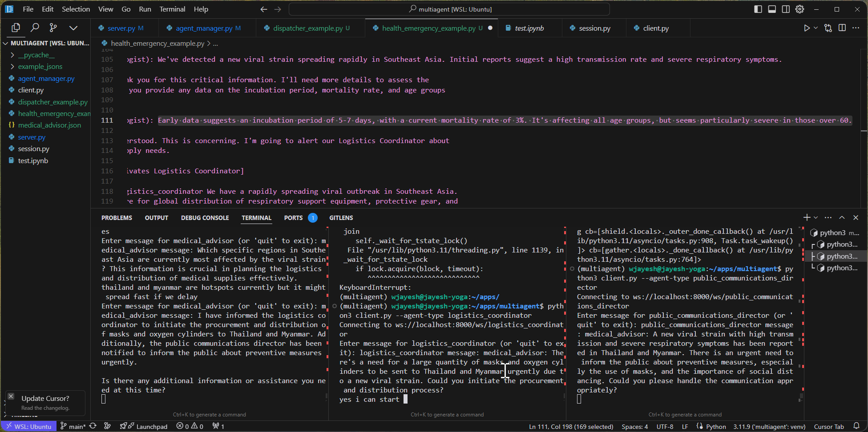
Task: Expand the __pycache__ folder
Action: 36,55
